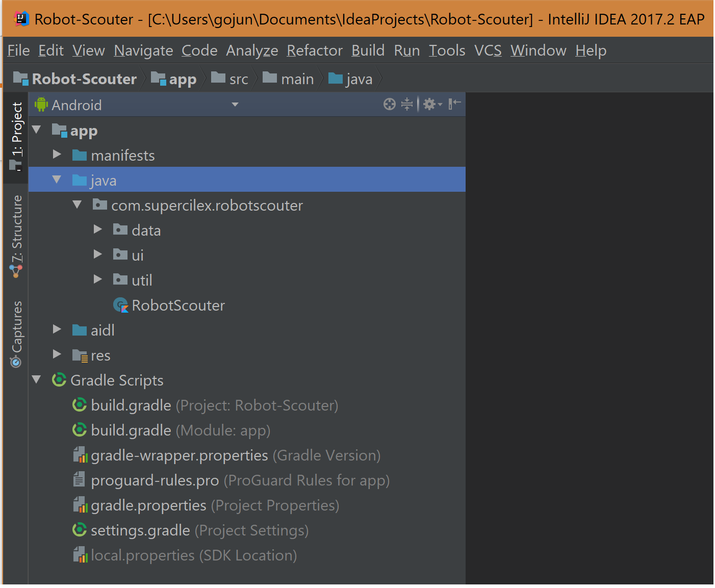
Task: Open the VCS menu
Action: pos(488,50)
